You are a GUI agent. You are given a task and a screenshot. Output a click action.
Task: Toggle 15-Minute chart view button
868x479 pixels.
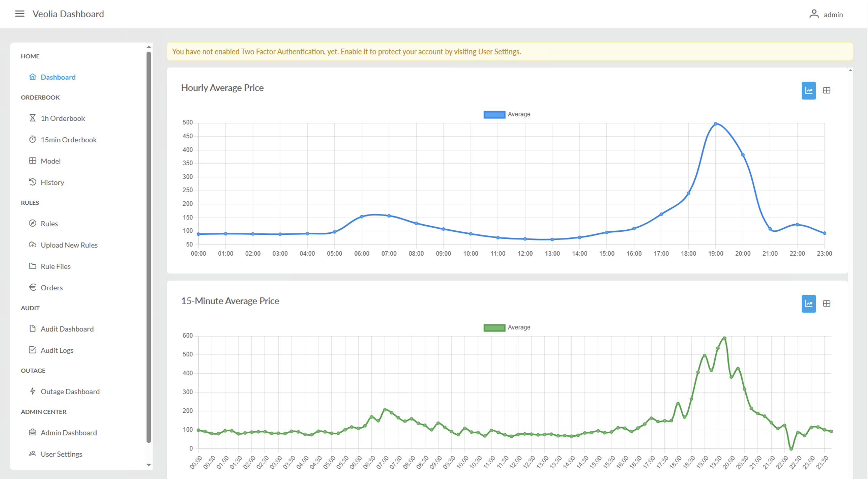(808, 303)
